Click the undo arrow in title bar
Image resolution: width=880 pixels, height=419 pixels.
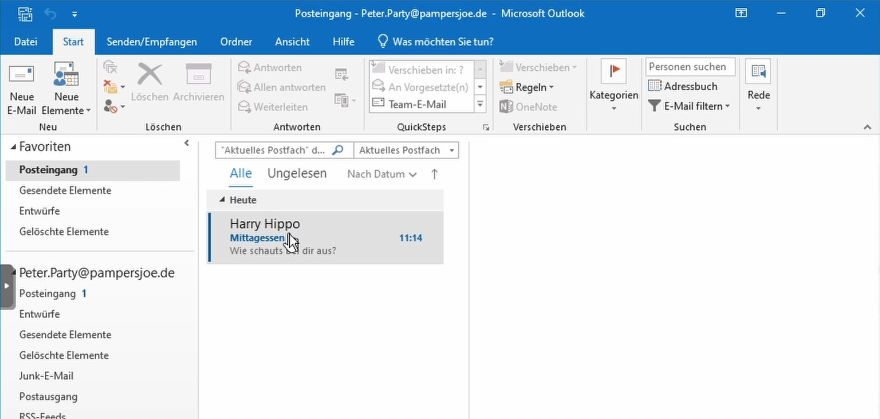click(51, 13)
